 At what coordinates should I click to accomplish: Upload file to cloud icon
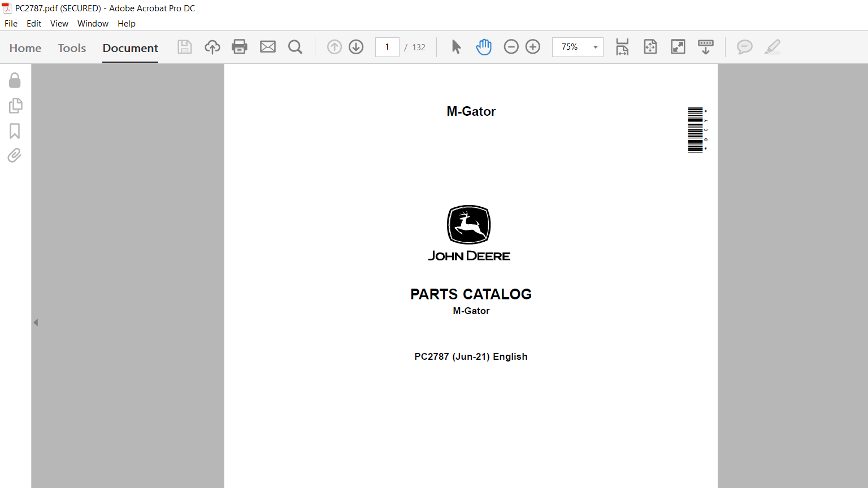point(212,47)
